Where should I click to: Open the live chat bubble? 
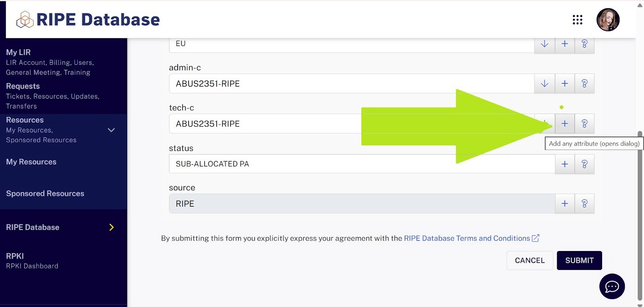tap(612, 286)
